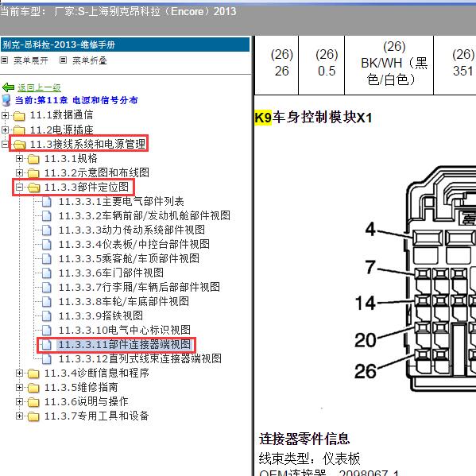Click the 线束类型：仪表板 text
This screenshot has height=476, width=476.
[x=309, y=459]
